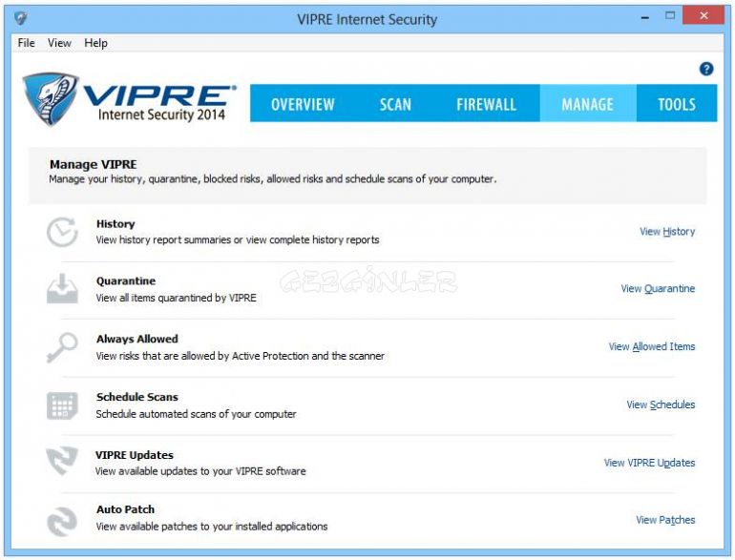735x560 pixels.
Task: Click the Schedule Scans heading
Action: [x=136, y=397]
